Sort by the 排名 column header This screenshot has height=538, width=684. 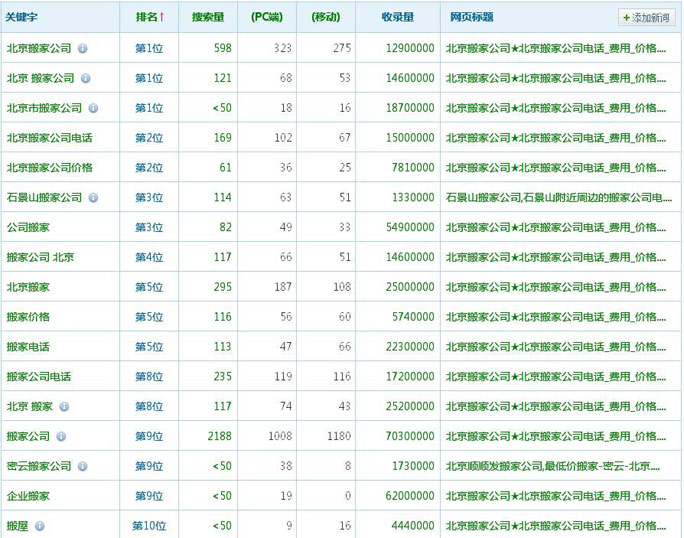tap(149, 17)
